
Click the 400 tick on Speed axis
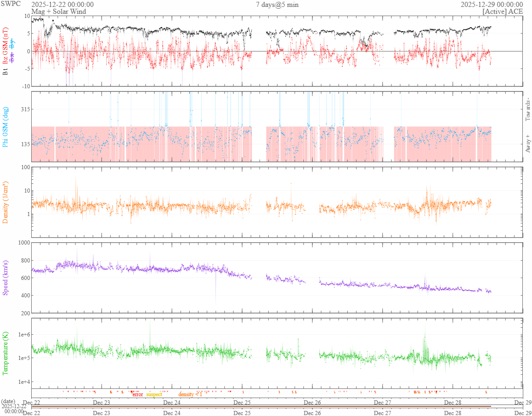point(25,296)
